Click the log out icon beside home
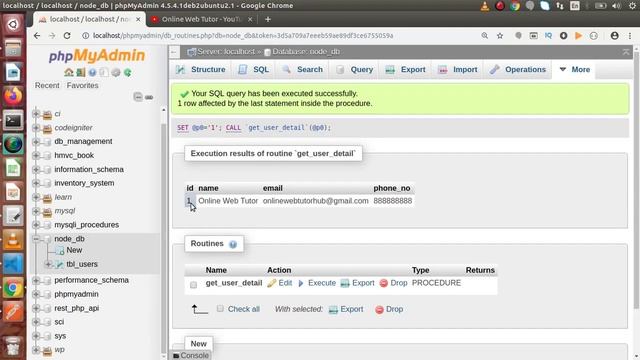Viewport: 640px width, 360px height. [x=81, y=72]
